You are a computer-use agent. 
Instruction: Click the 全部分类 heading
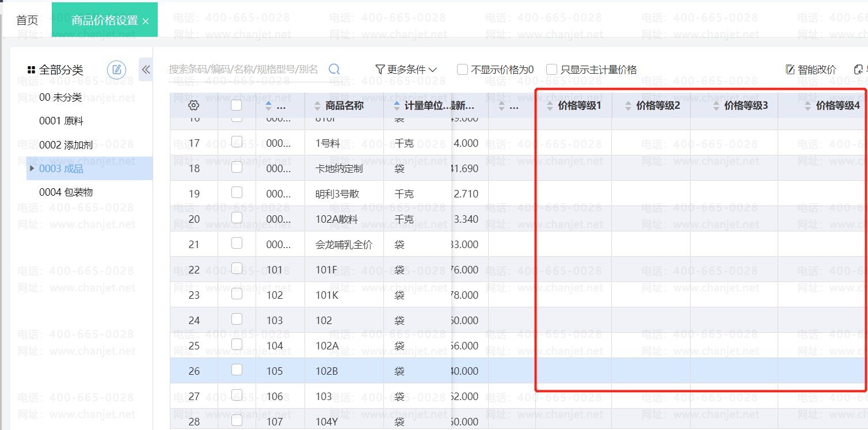pos(61,70)
